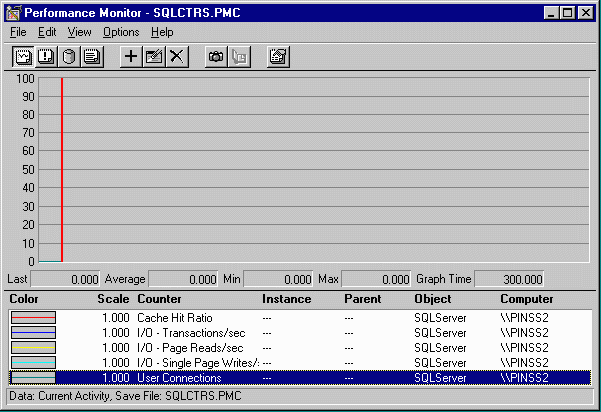Image resolution: width=601 pixels, height=412 pixels.
Task: Open the View menu
Action: click(79, 32)
